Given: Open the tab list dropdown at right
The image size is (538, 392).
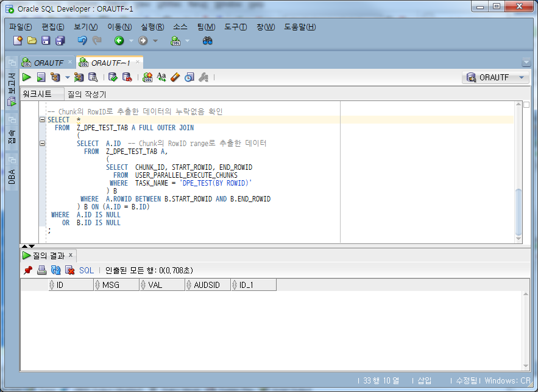Looking at the screenshot, I should tap(526, 62).
